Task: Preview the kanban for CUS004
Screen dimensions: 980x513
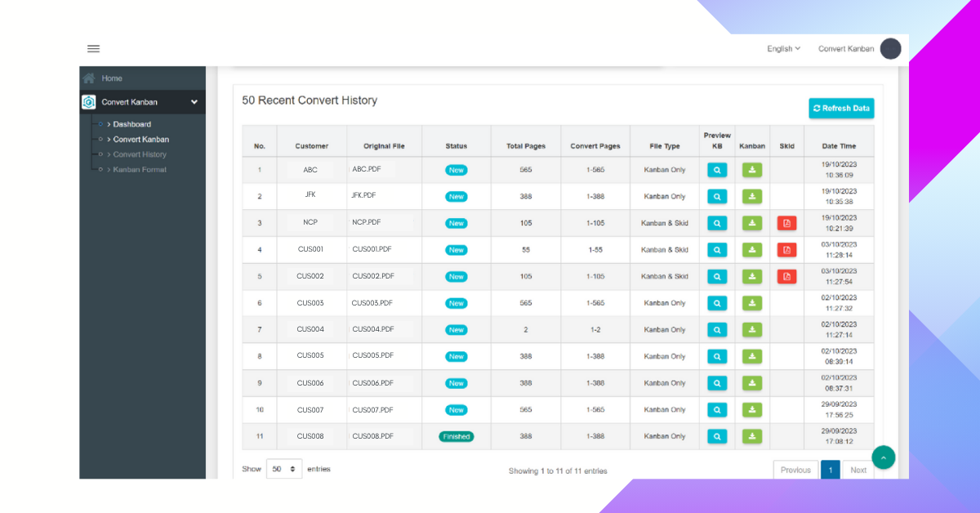Action: tap(716, 330)
